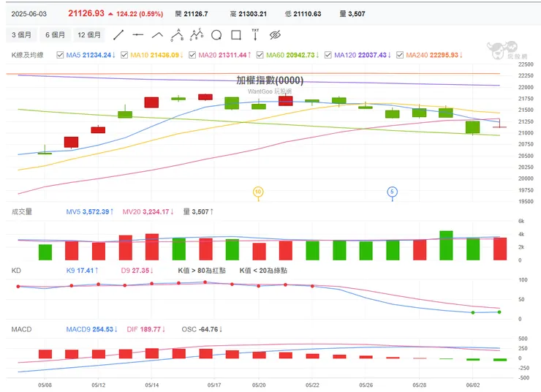
Task: Select the rectangle drawing tool
Action: [236, 35]
